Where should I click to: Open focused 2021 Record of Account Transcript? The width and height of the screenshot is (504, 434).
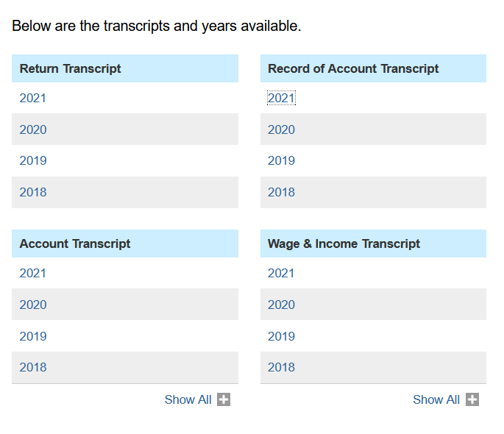[281, 98]
